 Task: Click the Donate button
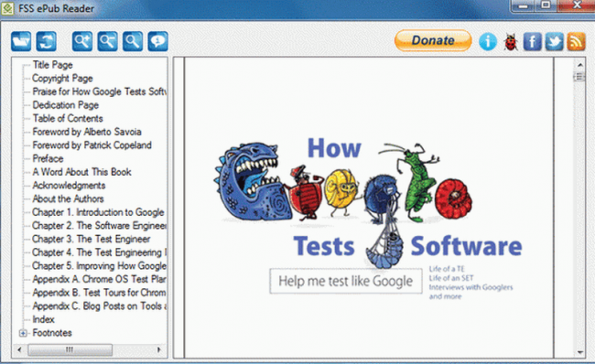(x=433, y=40)
